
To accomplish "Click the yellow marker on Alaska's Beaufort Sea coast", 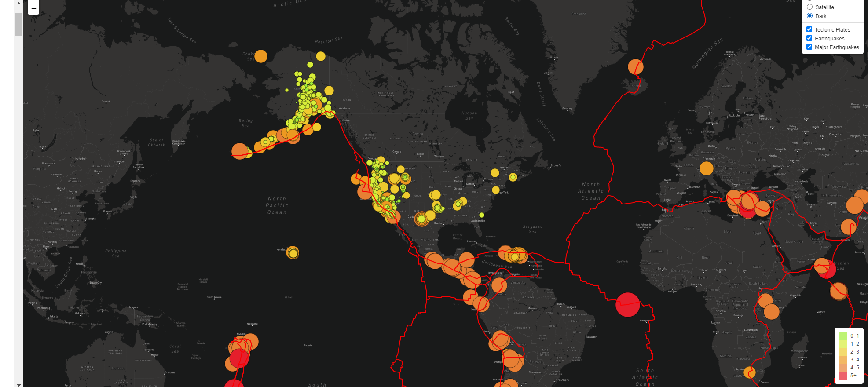I will tap(321, 56).
